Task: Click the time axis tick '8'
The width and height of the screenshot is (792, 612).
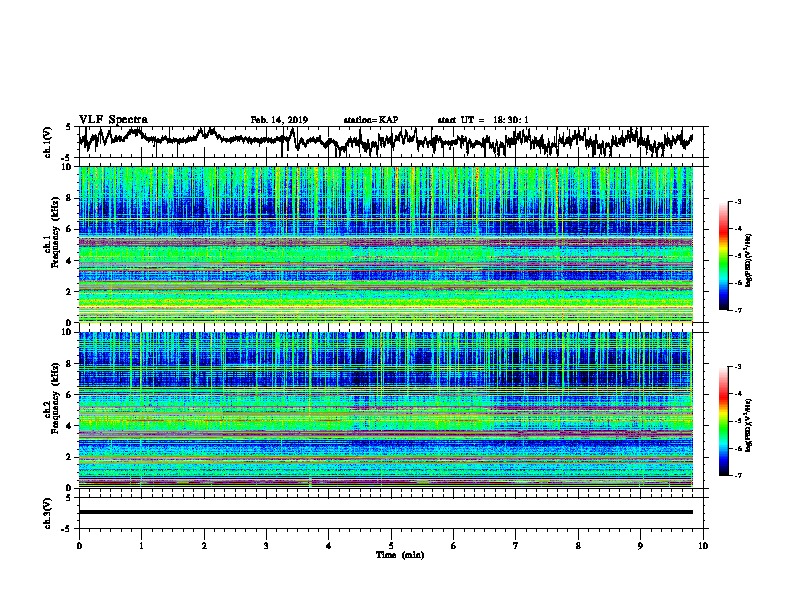Action: click(578, 546)
